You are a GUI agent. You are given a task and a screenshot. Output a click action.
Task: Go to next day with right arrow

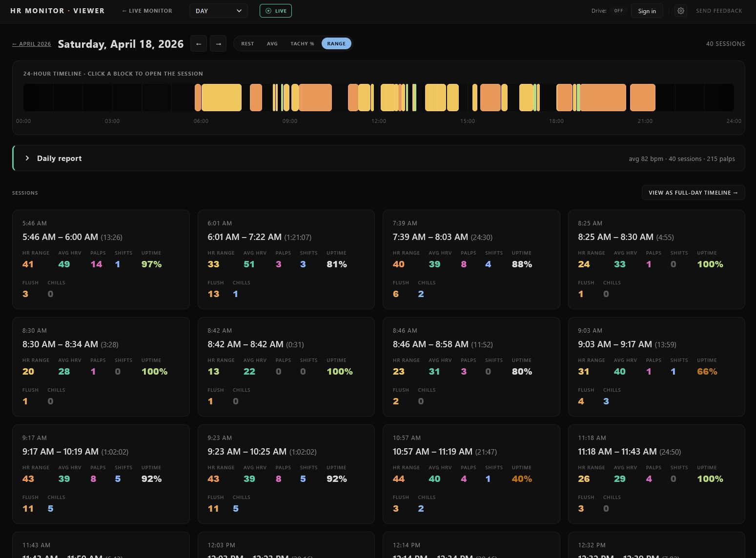218,43
